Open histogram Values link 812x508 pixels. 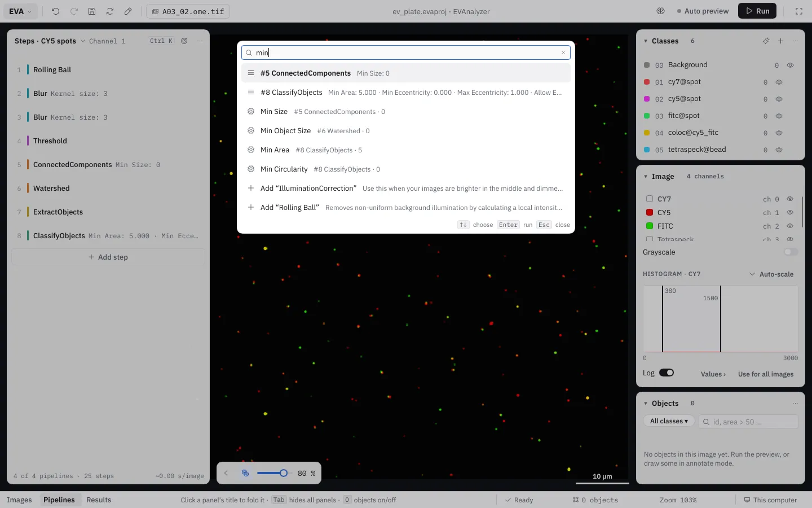tap(713, 374)
